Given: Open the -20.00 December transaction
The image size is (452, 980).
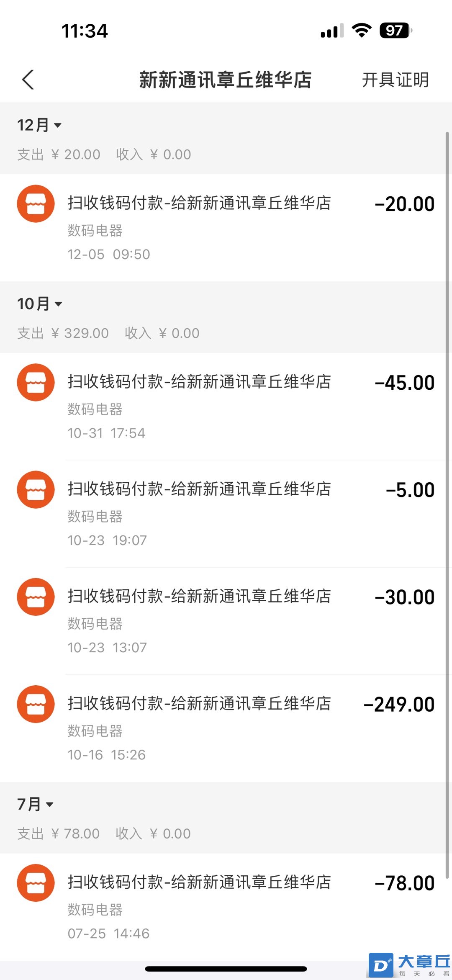Looking at the screenshot, I should point(226,228).
